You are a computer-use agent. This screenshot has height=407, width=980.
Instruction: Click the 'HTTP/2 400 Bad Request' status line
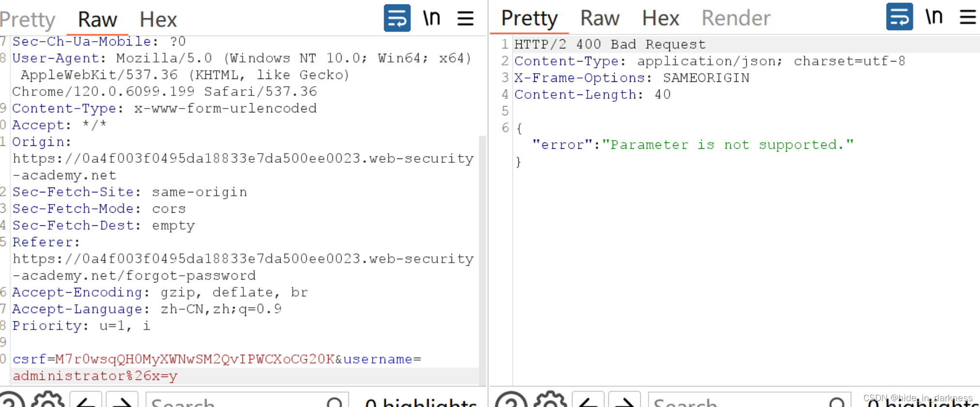tap(610, 45)
